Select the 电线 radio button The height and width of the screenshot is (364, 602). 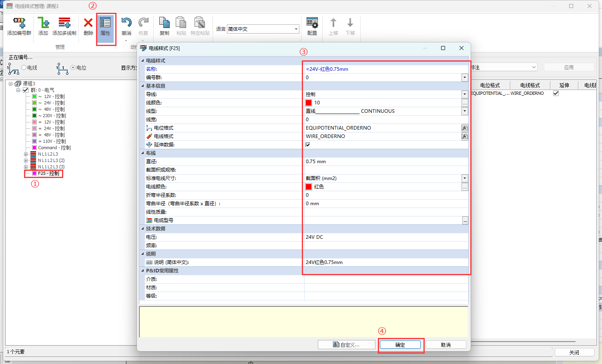click(24, 68)
